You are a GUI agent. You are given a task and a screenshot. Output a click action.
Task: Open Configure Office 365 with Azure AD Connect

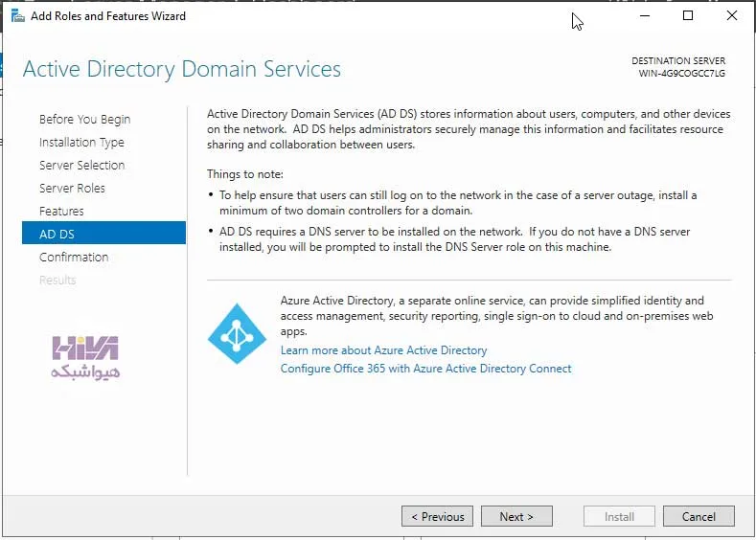425,369
